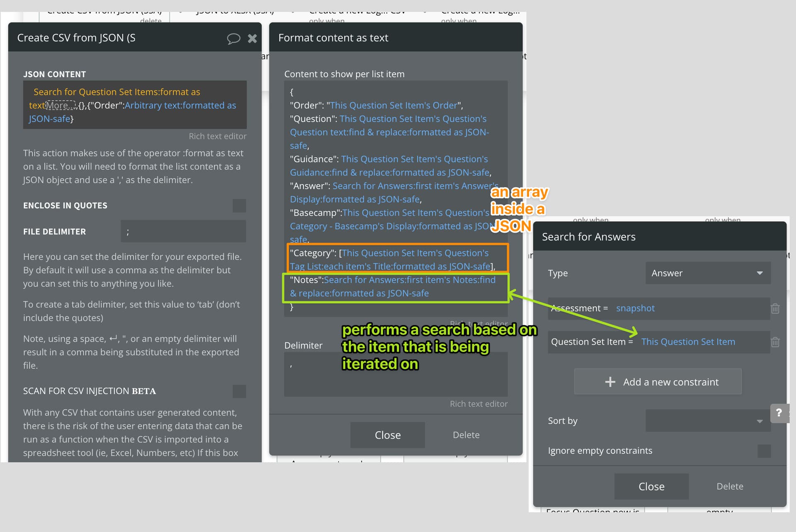Toggle Ignore empty constraints checkbox
Screen dimensions: 796x532
[x=764, y=451]
